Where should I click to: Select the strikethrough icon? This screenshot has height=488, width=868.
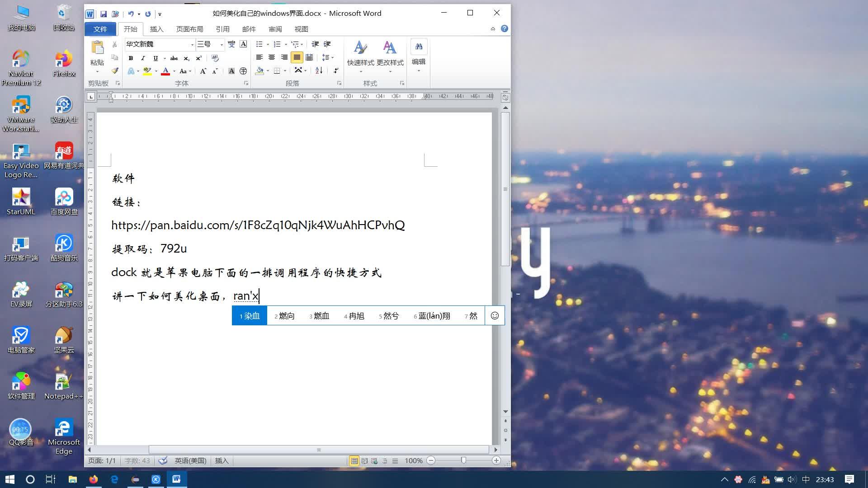(x=174, y=58)
